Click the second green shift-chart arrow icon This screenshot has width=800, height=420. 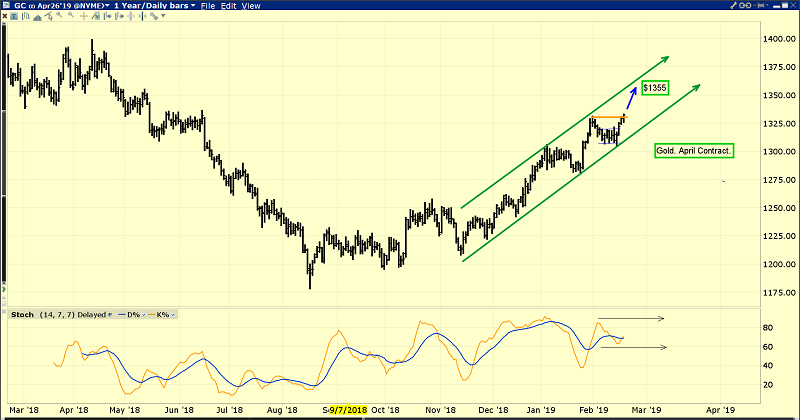click(x=119, y=16)
